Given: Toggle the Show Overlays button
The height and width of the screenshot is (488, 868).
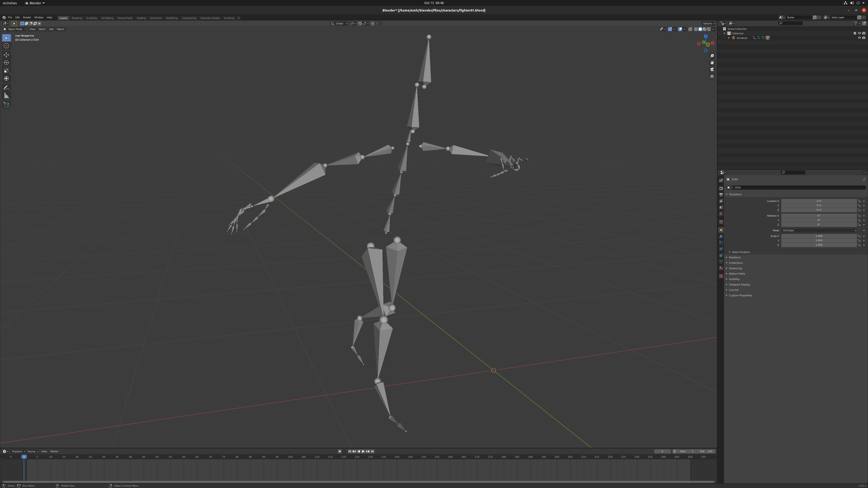Looking at the screenshot, I should pyautogui.click(x=680, y=29).
